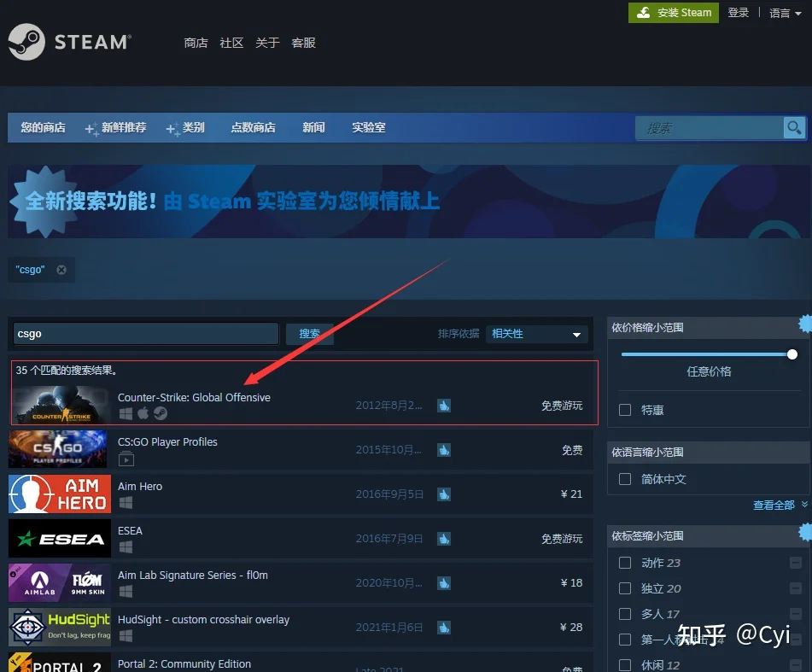Open the Community (社区) menu in header

coord(231,43)
